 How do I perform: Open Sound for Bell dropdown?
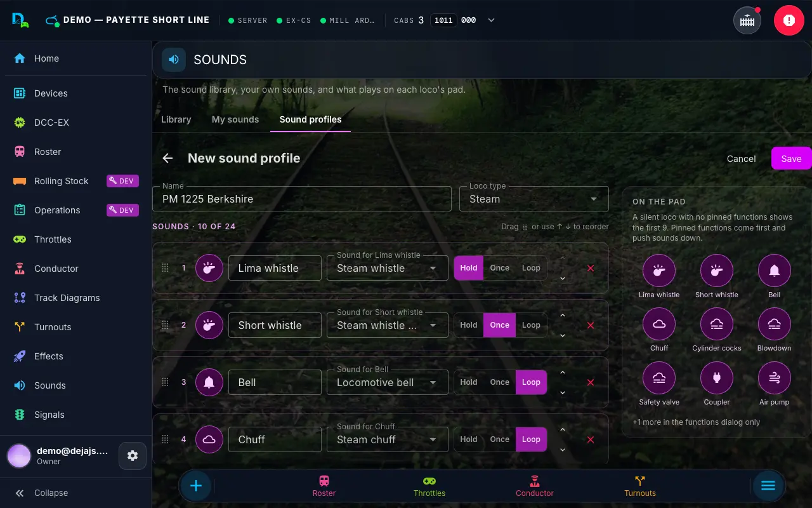[x=388, y=382]
